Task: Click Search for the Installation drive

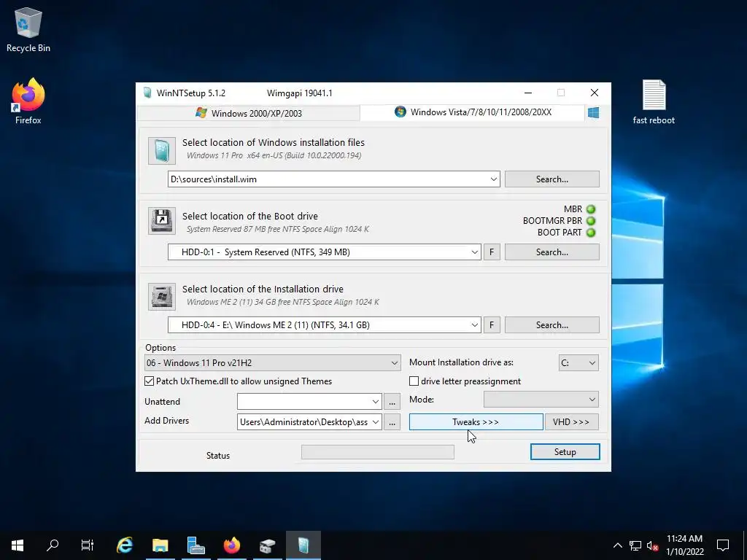Action: tap(552, 325)
